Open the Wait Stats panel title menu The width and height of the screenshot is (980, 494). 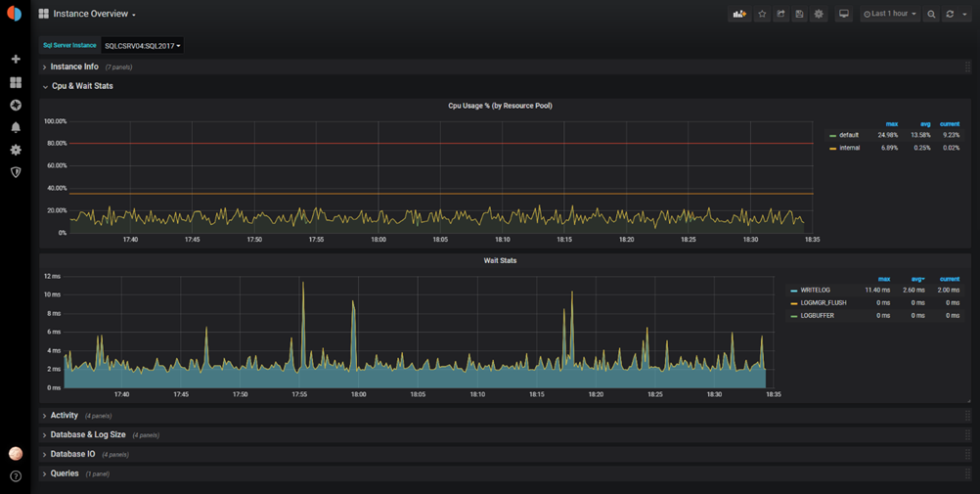(500, 261)
